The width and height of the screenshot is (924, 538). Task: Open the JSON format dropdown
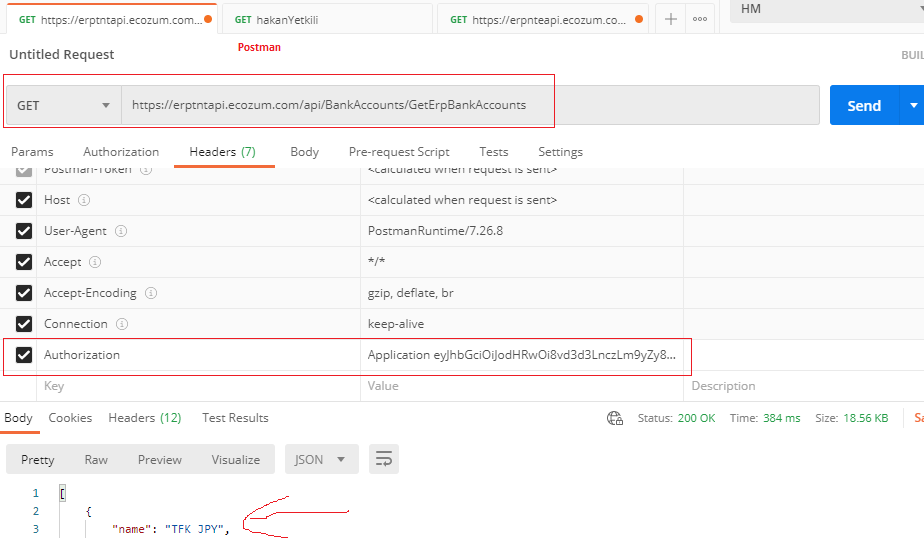pyautogui.click(x=322, y=459)
